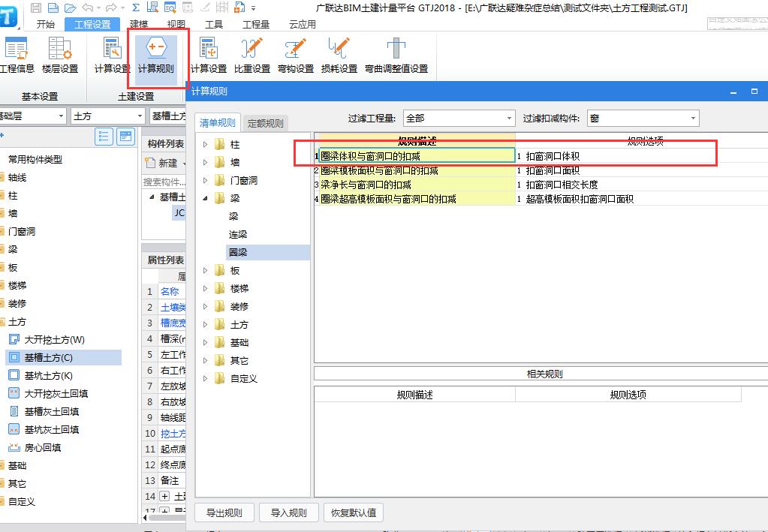Expand the 门窗洞 folder in rules tree
This screenshot has width=768, height=532.
coord(205,180)
